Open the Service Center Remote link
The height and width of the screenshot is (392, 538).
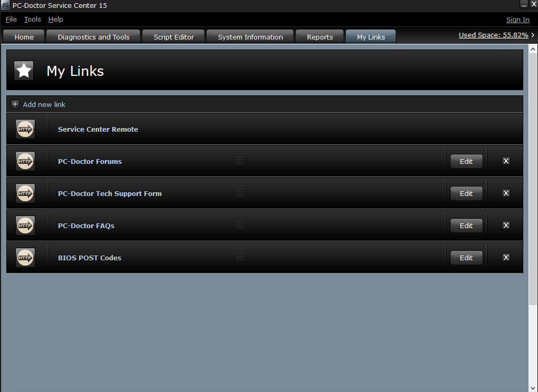[x=98, y=129]
